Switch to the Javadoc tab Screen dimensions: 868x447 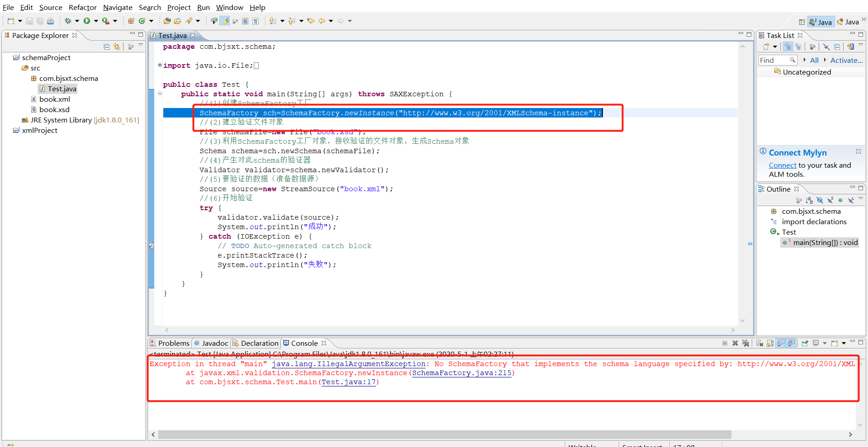tap(211, 343)
